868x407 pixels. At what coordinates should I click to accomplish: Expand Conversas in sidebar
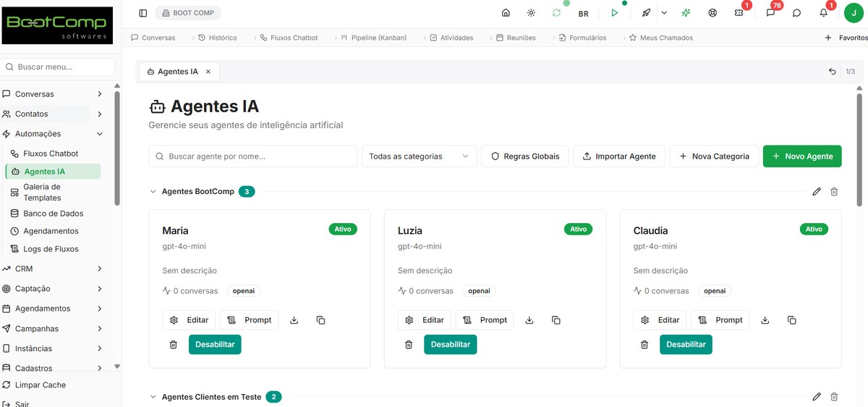[x=52, y=94]
